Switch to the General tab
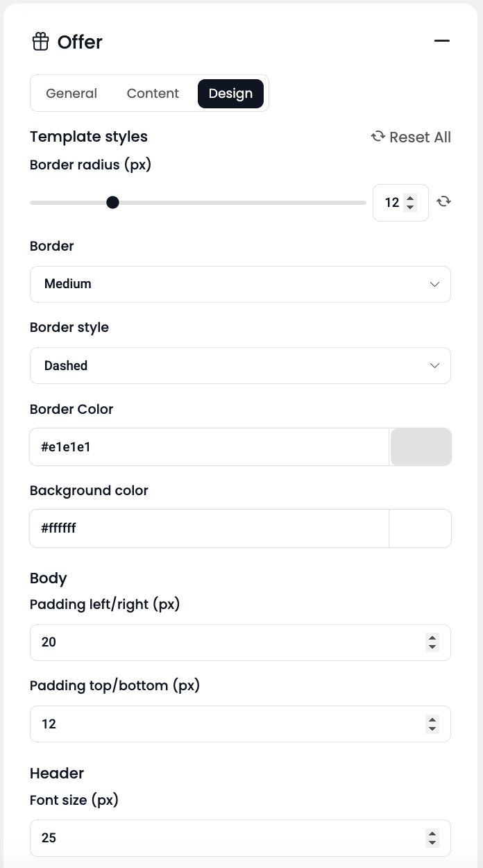This screenshot has width=483, height=868. tap(71, 94)
